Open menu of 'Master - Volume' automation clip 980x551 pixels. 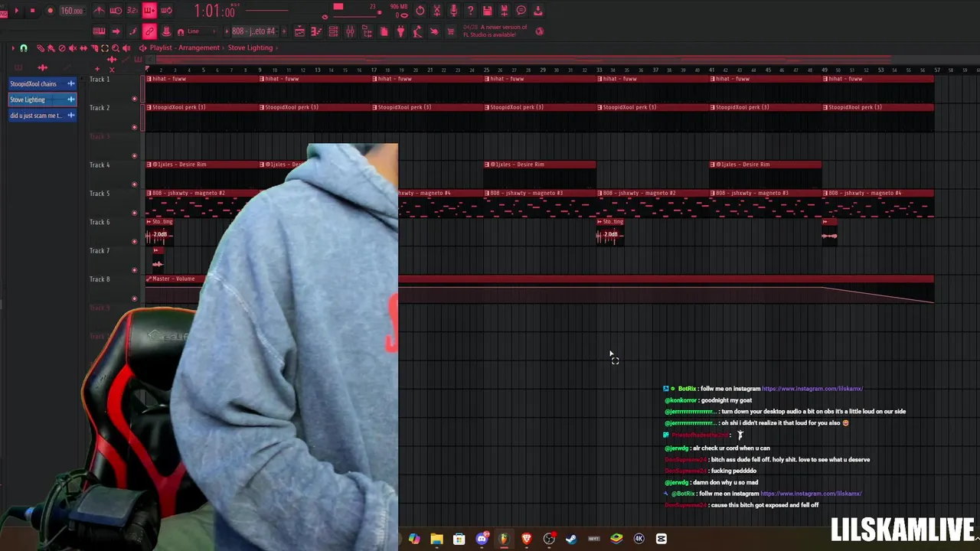pyautogui.click(x=149, y=279)
